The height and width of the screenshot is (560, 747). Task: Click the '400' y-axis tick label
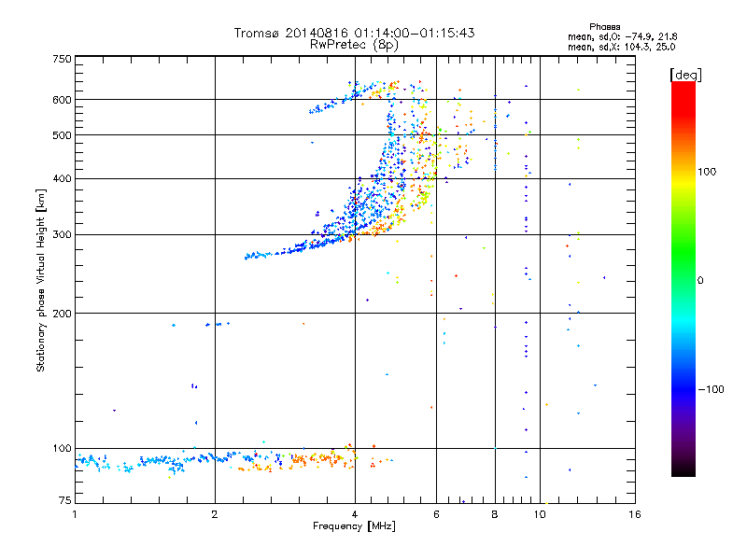pos(62,179)
